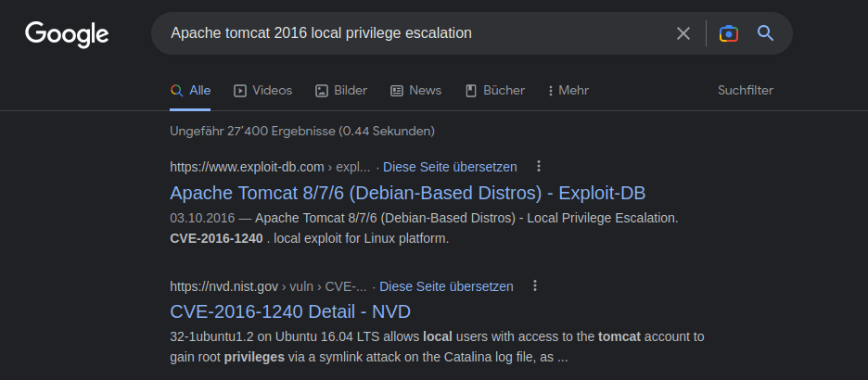868x380 pixels.
Task: Open Google Lens camera search
Action: click(729, 33)
